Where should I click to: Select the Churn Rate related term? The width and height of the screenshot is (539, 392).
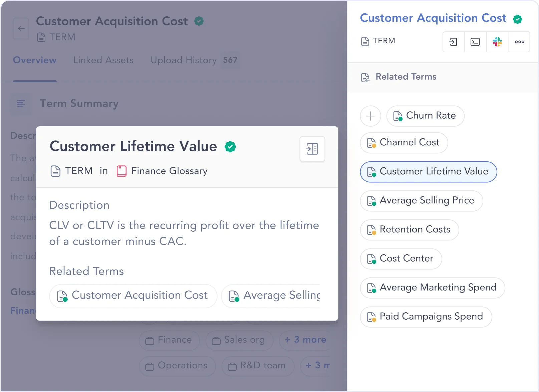425,116
